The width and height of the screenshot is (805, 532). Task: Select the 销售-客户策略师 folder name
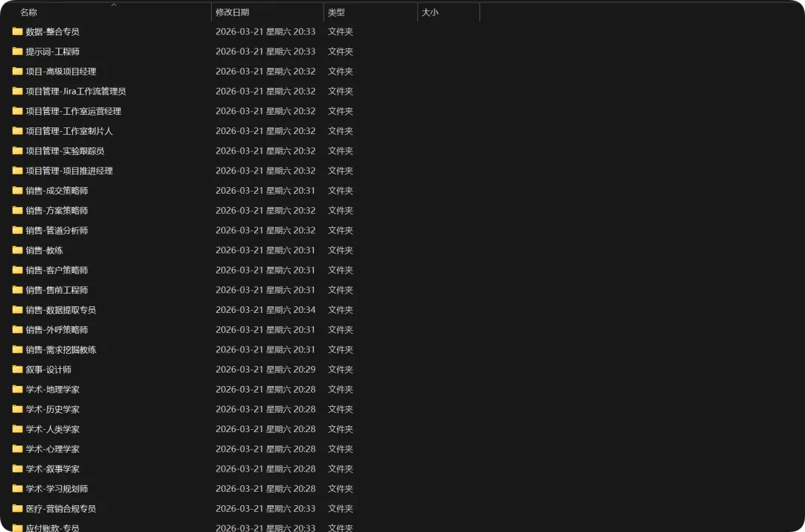click(57, 270)
